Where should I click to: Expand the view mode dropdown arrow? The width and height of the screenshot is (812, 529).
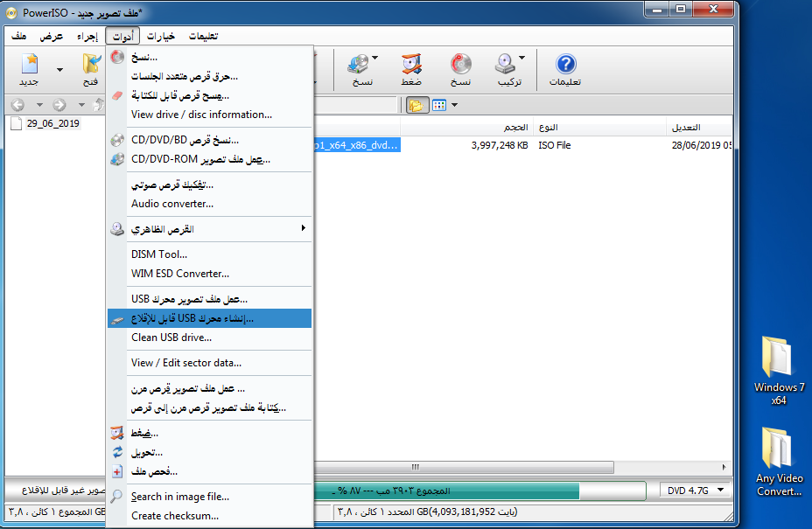[x=454, y=105]
